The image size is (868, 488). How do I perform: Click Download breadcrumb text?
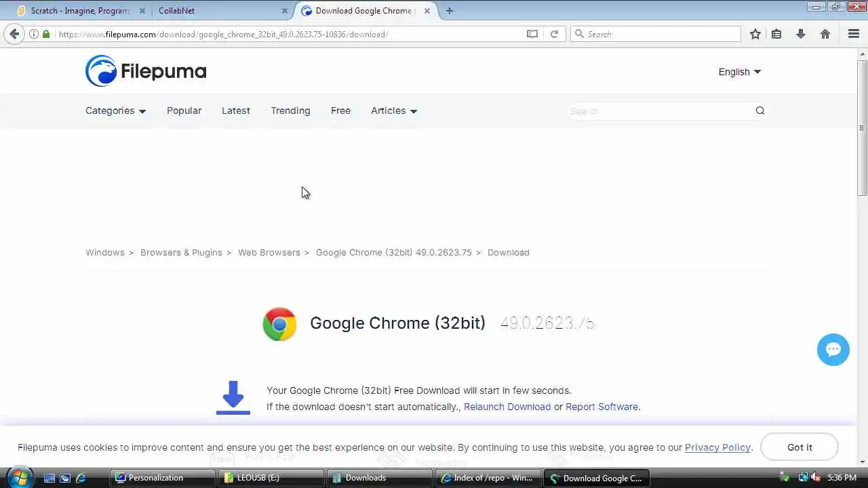pos(509,252)
